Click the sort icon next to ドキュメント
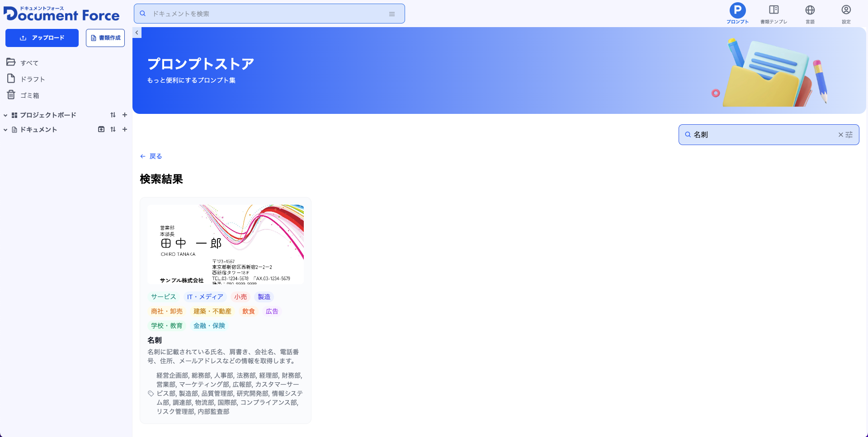Screen dimensions: 868x437 [x=113, y=129]
